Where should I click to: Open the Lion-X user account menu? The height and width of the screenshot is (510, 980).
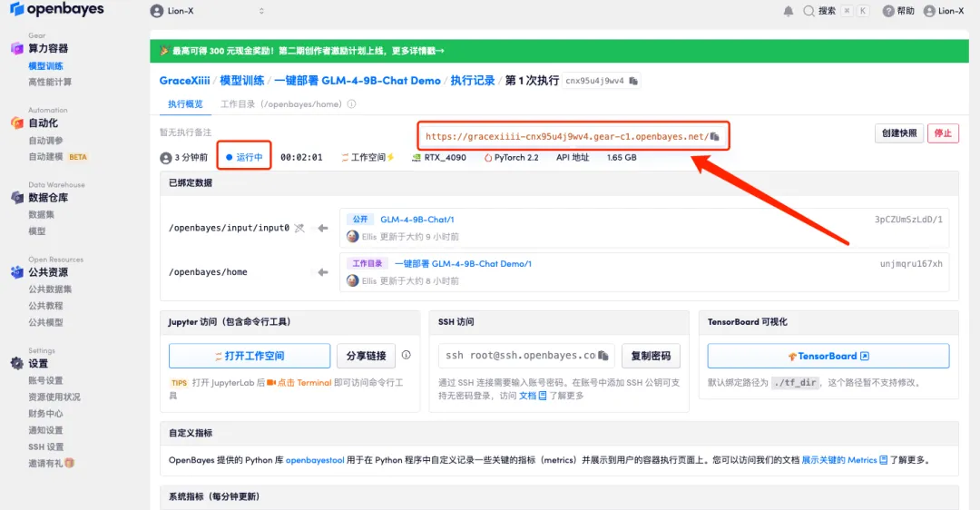pyautogui.click(x=944, y=11)
